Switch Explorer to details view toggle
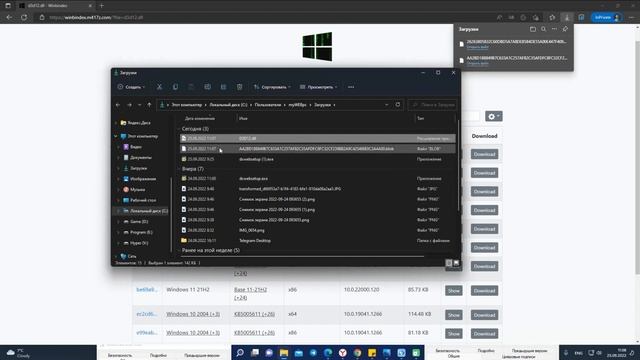640x360 pixels. [x=449, y=263]
